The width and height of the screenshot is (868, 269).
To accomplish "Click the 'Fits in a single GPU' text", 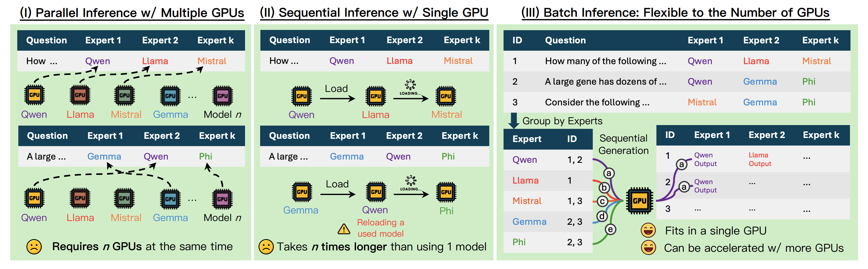I will (x=716, y=231).
